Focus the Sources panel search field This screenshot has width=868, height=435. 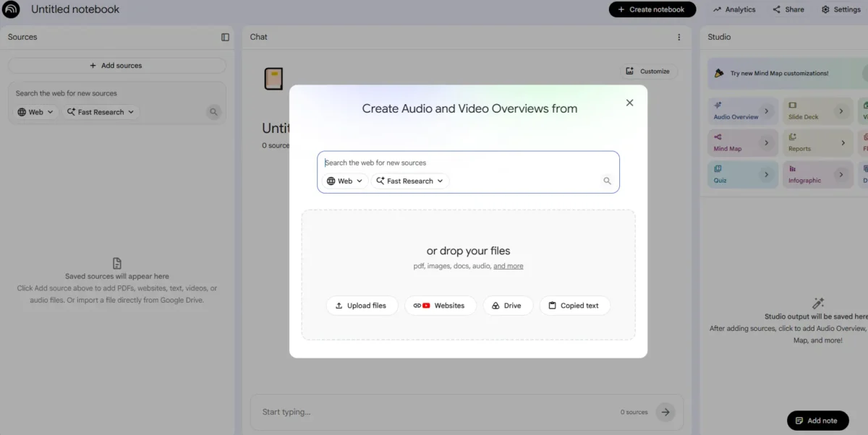(116, 93)
